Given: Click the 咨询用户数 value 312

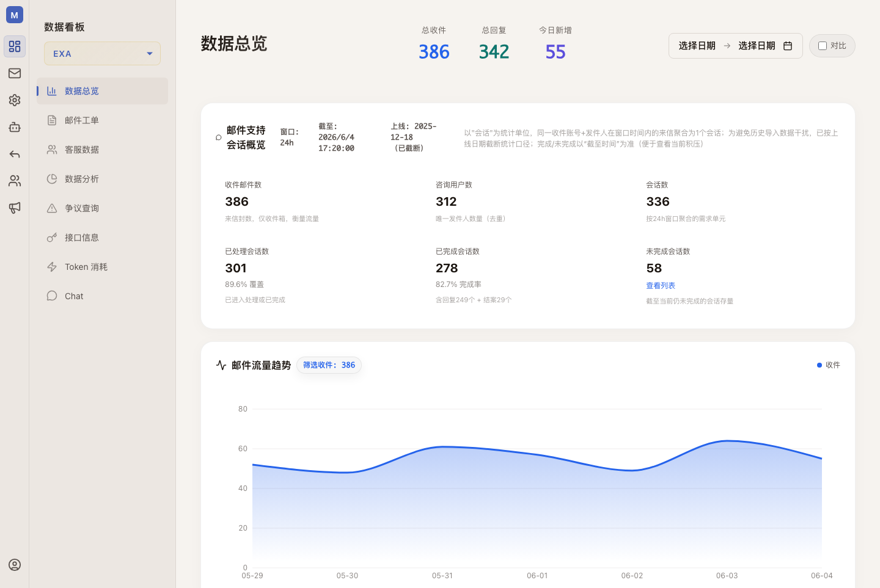Looking at the screenshot, I should tap(447, 201).
